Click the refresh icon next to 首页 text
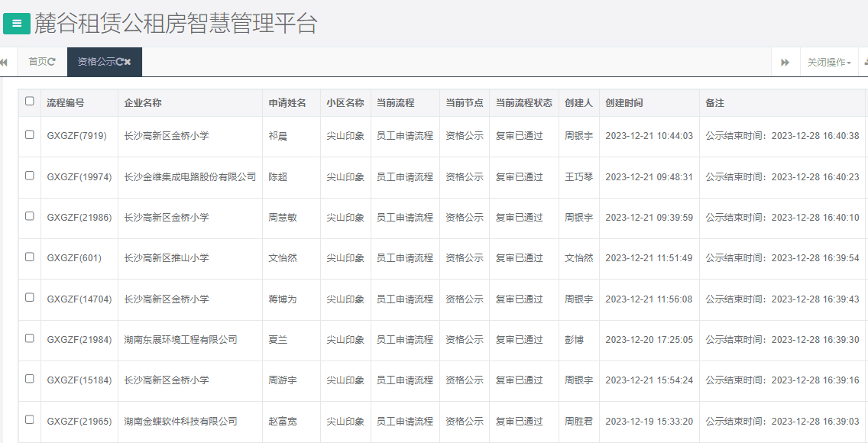The image size is (868, 443). pos(51,61)
